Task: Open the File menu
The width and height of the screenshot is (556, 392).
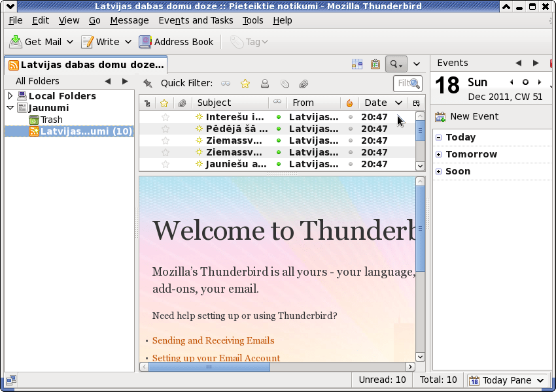Action: coord(16,20)
